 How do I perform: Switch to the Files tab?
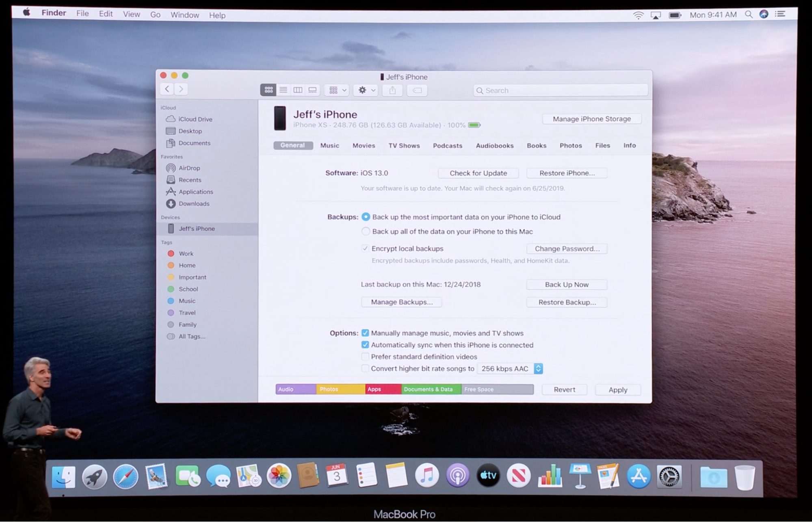[x=602, y=145]
